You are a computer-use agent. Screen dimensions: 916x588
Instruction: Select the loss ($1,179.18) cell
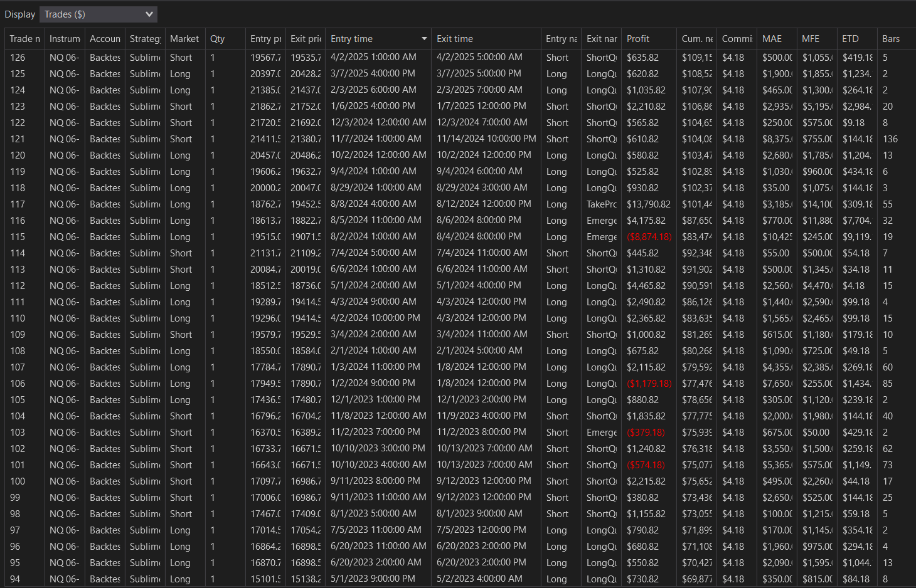click(649, 384)
